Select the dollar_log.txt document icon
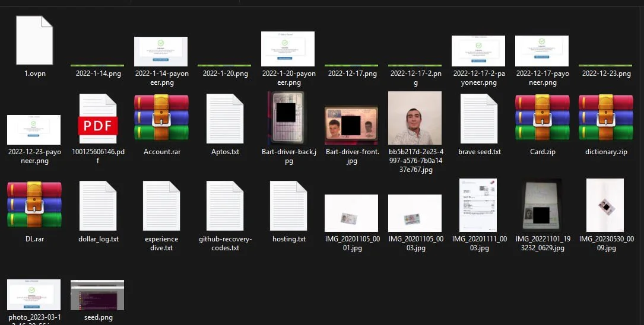 [x=98, y=205]
